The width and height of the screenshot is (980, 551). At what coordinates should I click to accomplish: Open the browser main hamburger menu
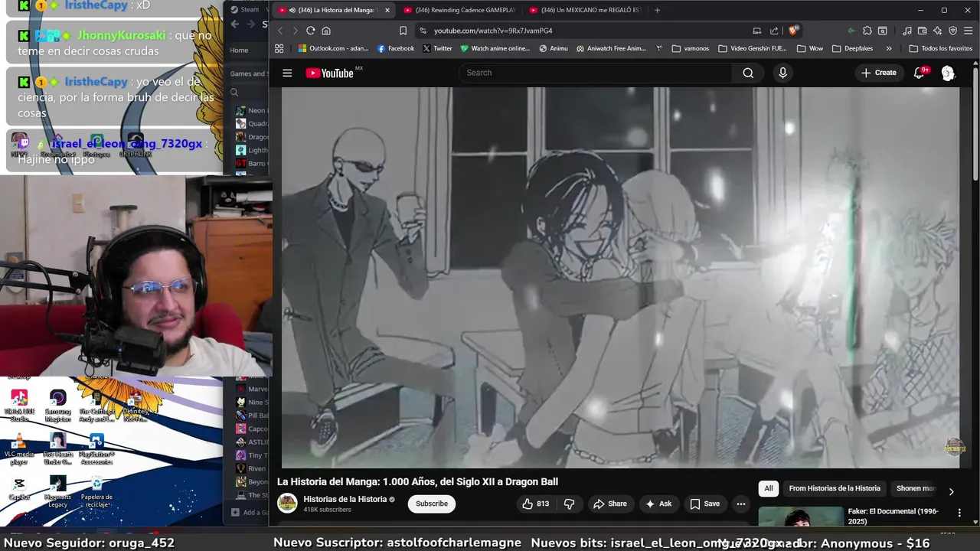pyautogui.click(x=969, y=31)
